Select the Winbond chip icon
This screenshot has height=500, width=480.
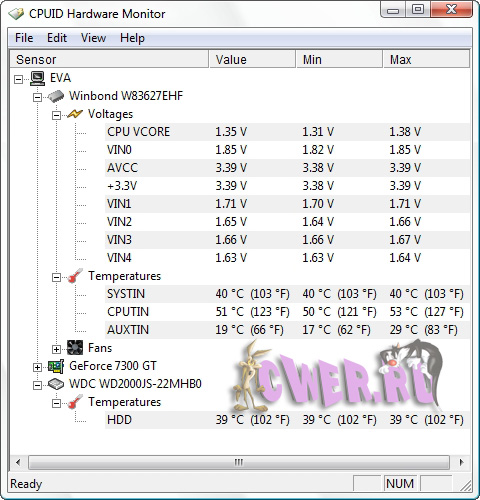pyautogui.click(x=56, y=96)
